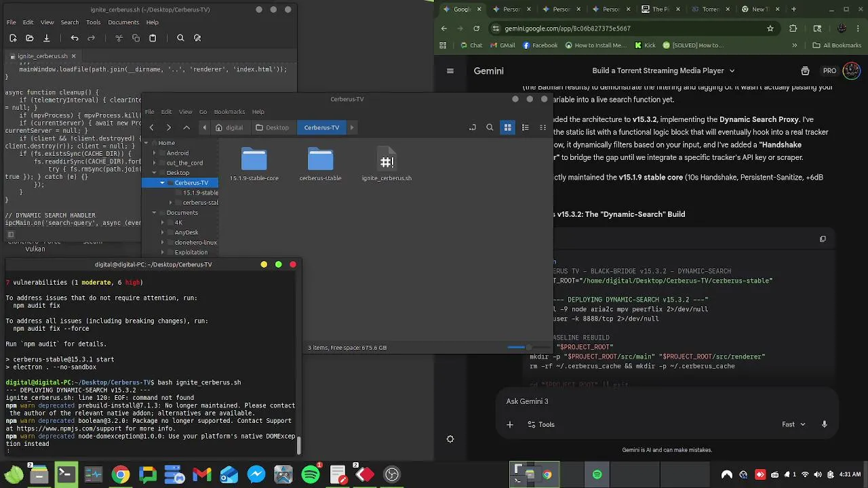The image size is (868, 488).
Task: Switch file manager to icon view
Action: pyautogui.click(x=507, y=127)
